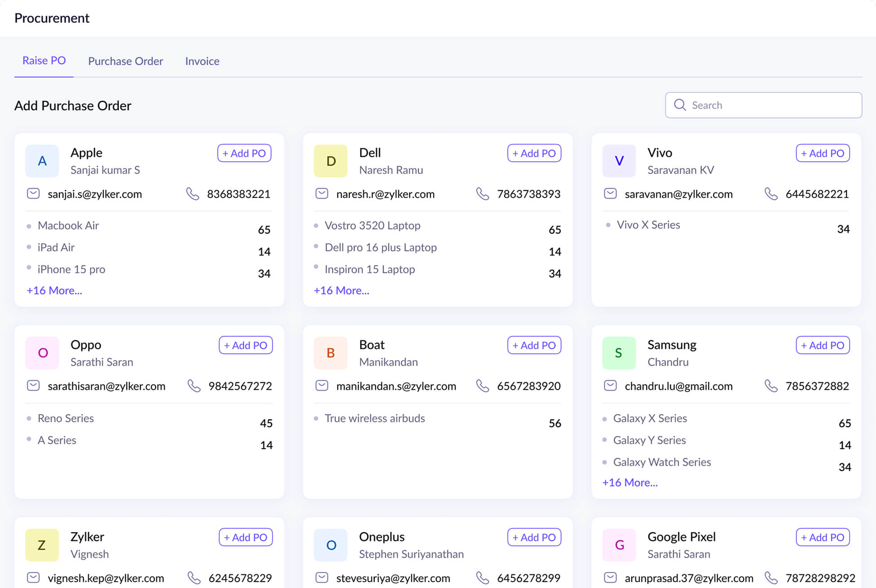The width and height of the screenshot is (876, 588).
Task: Click the mail icon beside chandru.lu@gmail.com
Action: tap(610, 386)
